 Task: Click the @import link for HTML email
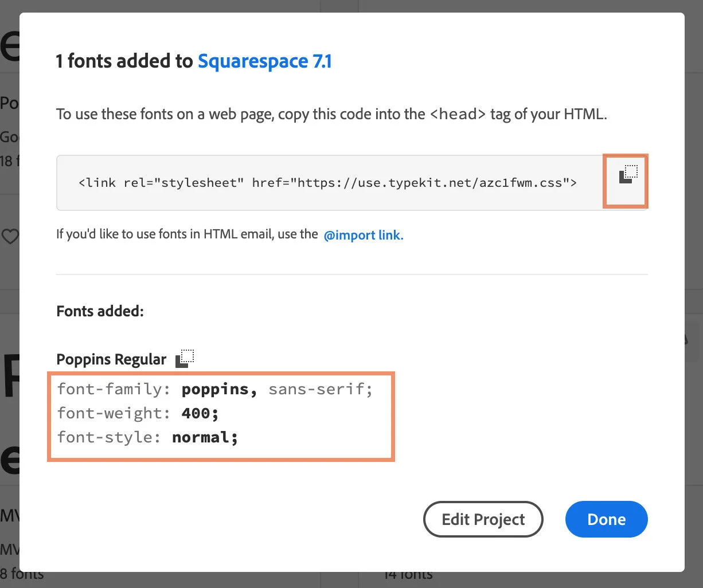point(364,235)
